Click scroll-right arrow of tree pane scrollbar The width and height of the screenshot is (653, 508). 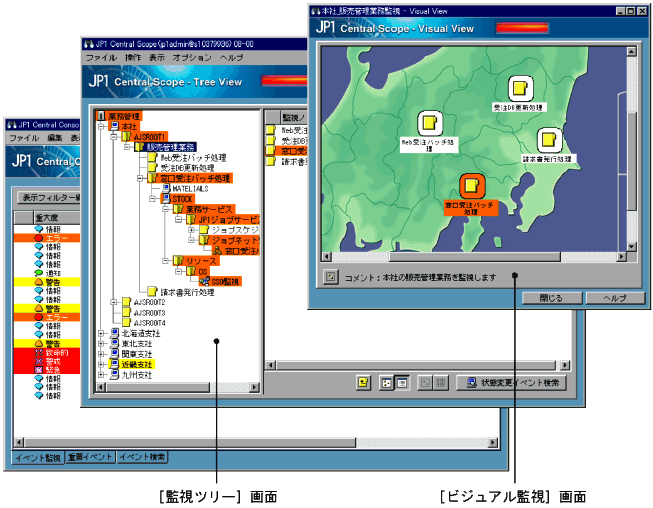point(254,387)
